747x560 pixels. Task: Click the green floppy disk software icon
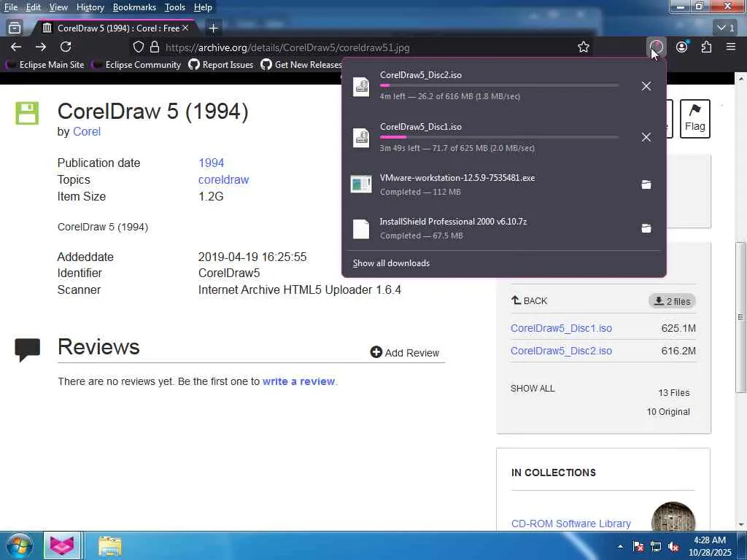(x=27, y=113)
